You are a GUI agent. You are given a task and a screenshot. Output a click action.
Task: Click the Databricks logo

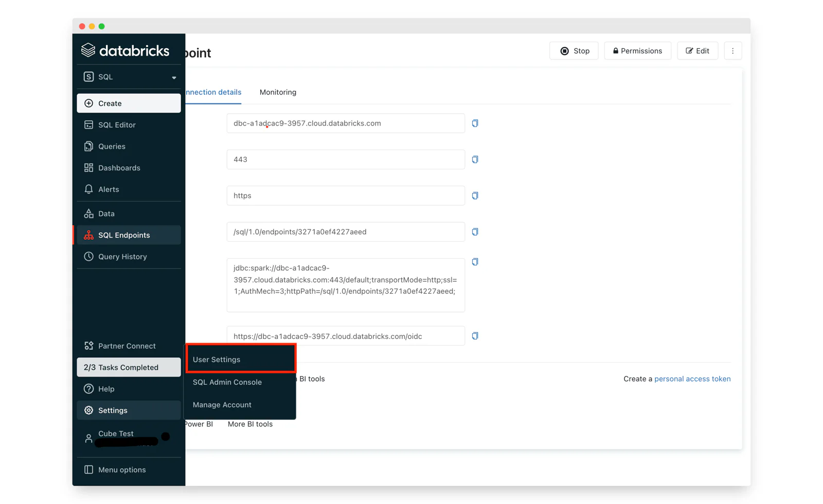point(125,50)
